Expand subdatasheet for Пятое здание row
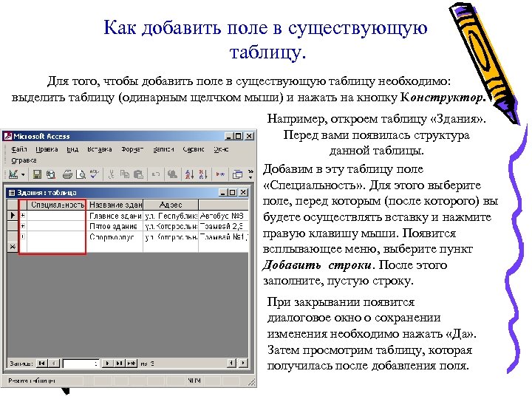 click(x=23, y=226)
